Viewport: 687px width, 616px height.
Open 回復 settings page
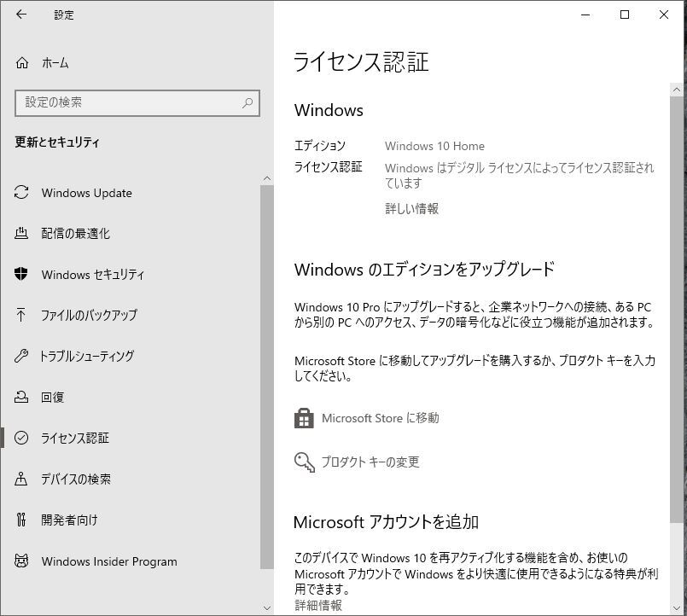(x=53, y=397)
